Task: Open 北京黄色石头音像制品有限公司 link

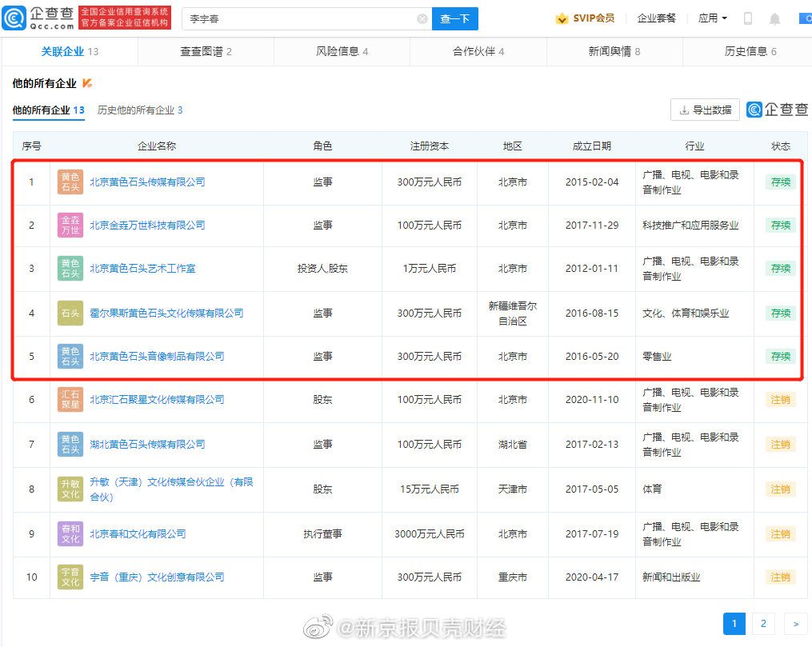Action: point(157,357)
